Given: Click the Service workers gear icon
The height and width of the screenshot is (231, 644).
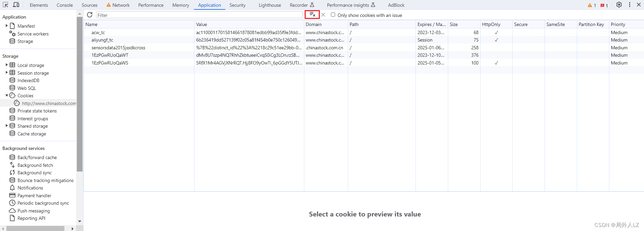Looking at the screenshot, I should 12,33.
